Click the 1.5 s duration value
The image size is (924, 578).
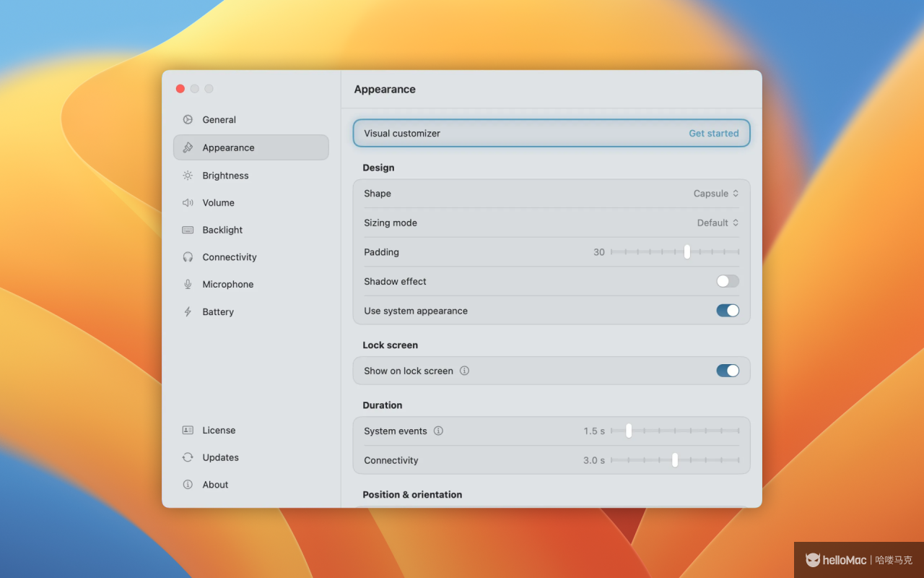(594, 431)
